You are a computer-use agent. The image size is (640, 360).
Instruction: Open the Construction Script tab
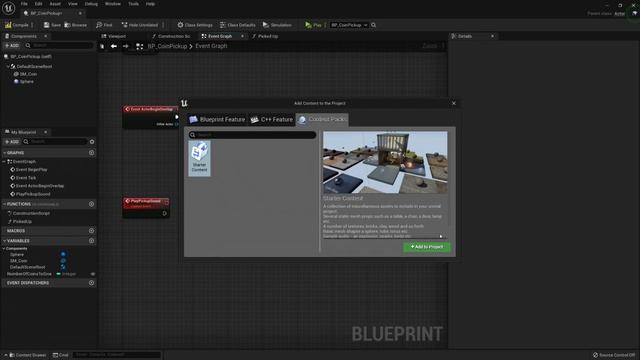(171, 36)
